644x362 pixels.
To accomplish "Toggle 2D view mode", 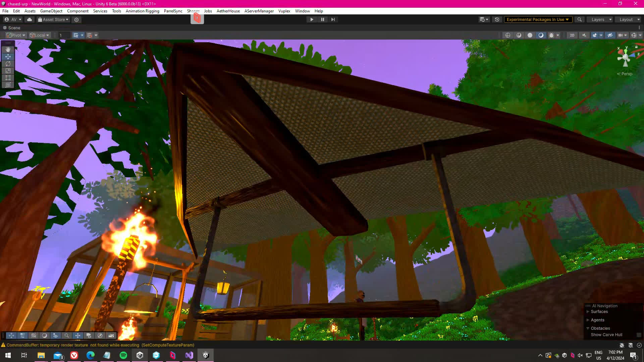I will coord(572,35).
